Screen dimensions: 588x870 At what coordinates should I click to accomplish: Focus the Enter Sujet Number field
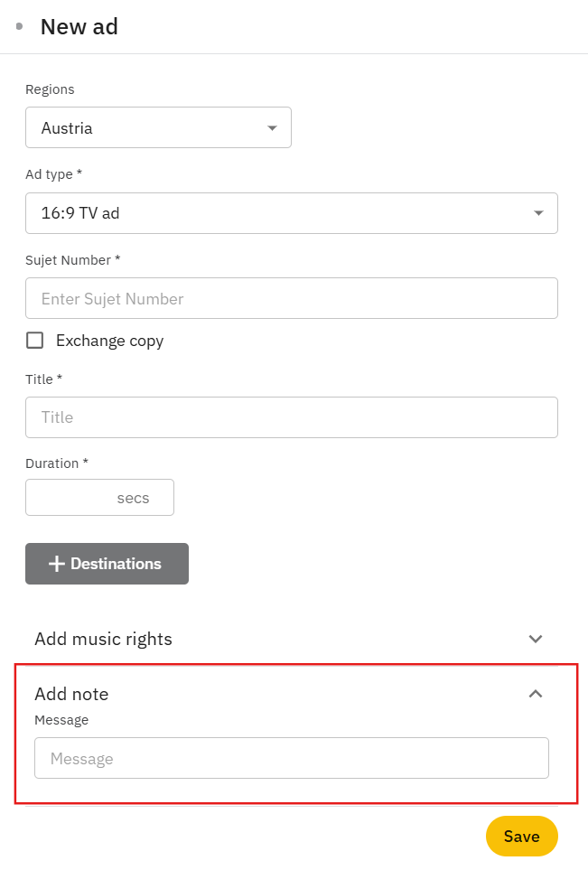[x=291, y=298]
